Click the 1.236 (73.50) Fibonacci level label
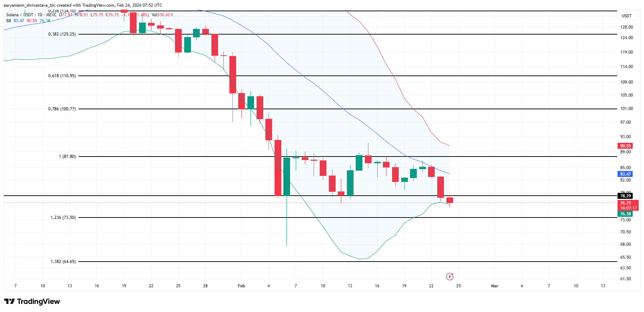 click(x=63, y=218)
